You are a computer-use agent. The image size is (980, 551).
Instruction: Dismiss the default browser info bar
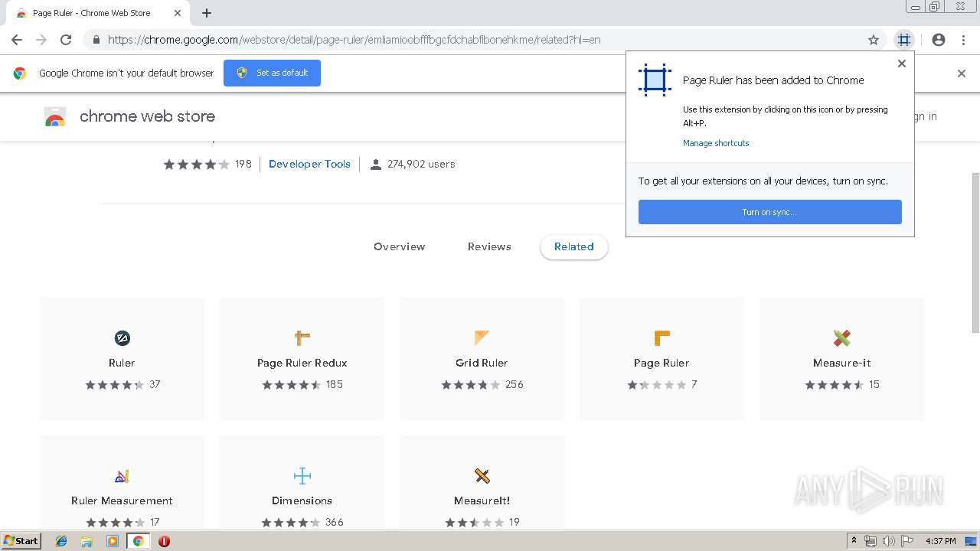pyautogui.click(x=962, y=73)
